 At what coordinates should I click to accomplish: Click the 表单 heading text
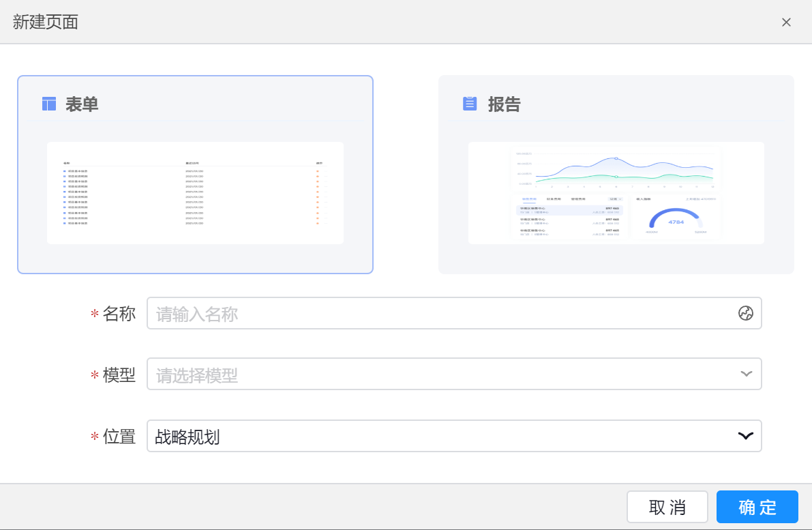[x=82, y=104]
